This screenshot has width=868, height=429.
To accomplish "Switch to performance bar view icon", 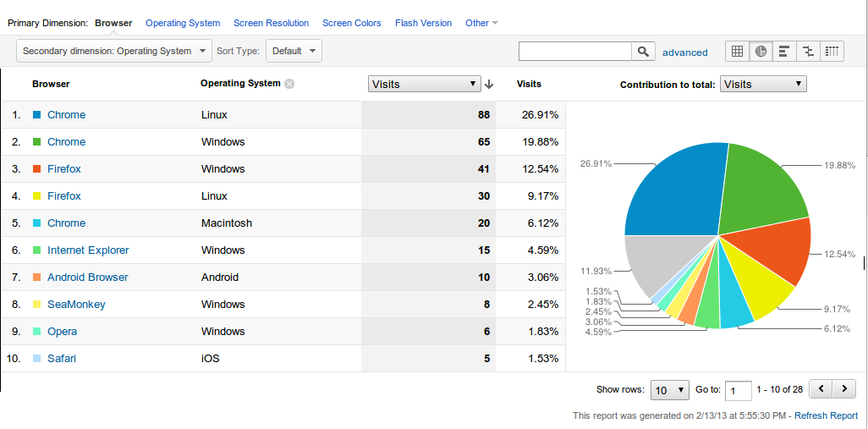I will 784,52.
